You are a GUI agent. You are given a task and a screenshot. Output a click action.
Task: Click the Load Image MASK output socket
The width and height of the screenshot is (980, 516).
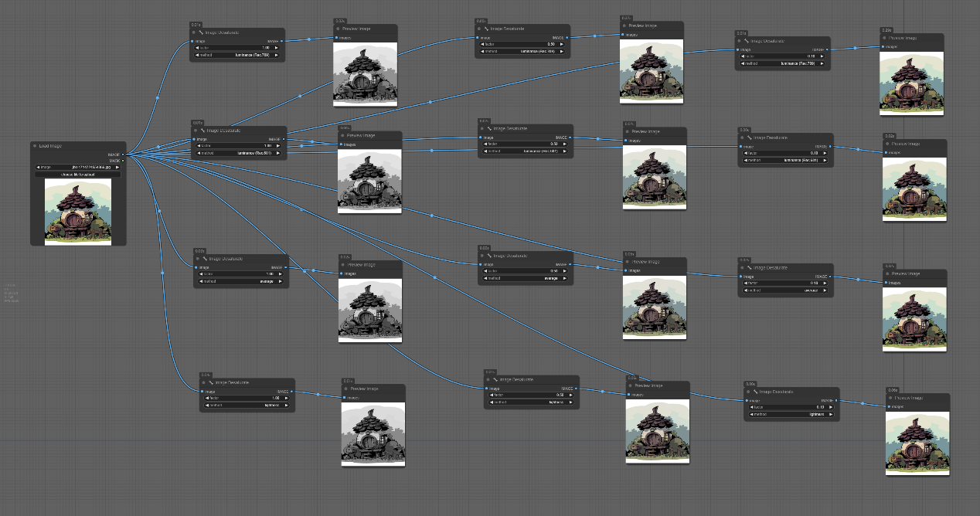(x=122, y=161)
